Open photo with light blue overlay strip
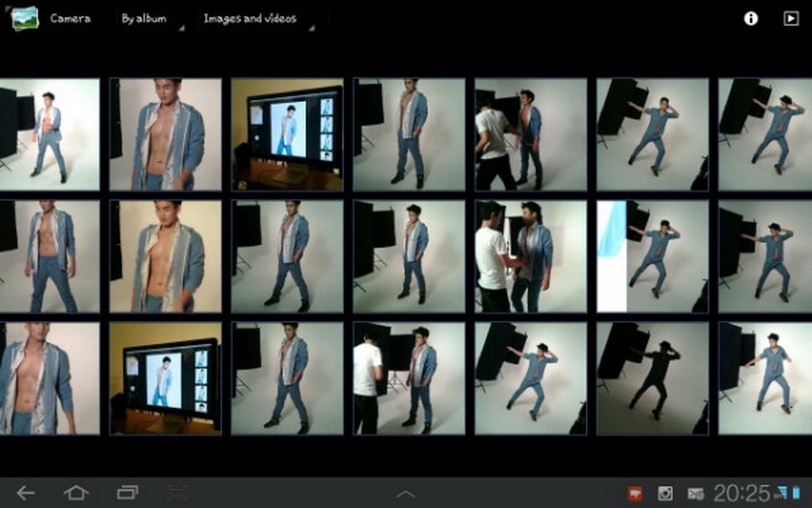 coord(653,257)
